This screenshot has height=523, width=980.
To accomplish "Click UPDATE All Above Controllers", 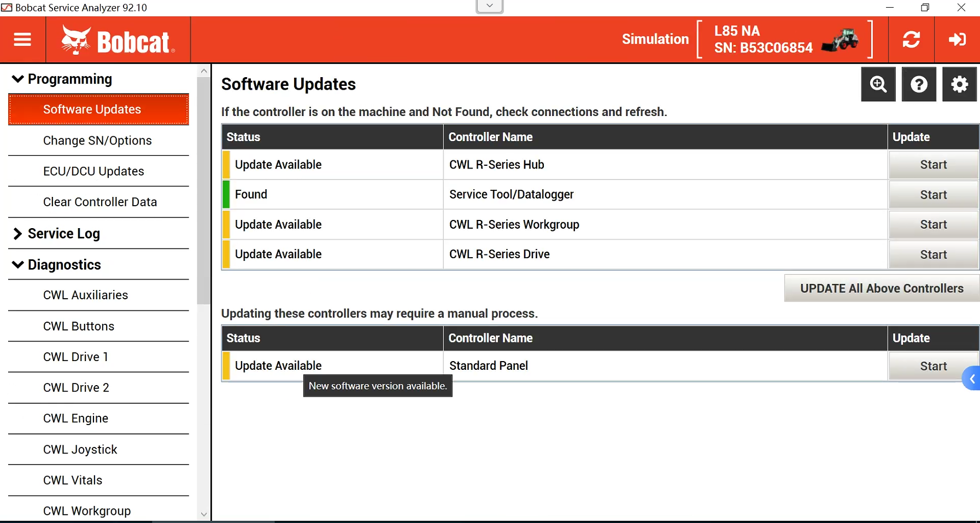I will [x=882, y=288].
